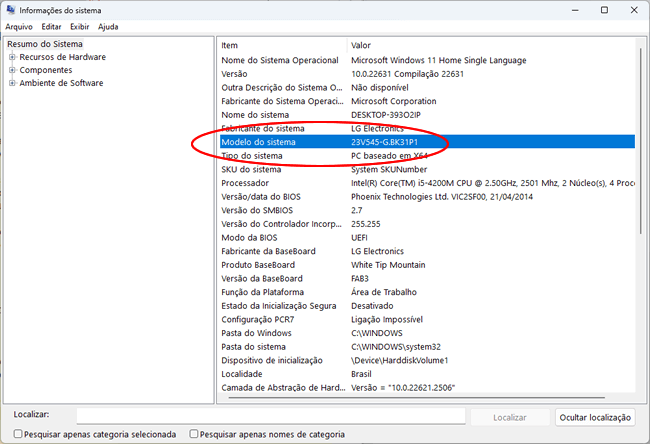Image resolution: width=650 pixels, height=444 pixels.
Task: Click the value DESKTOP-393O2IP
Action: pos(386,115)
